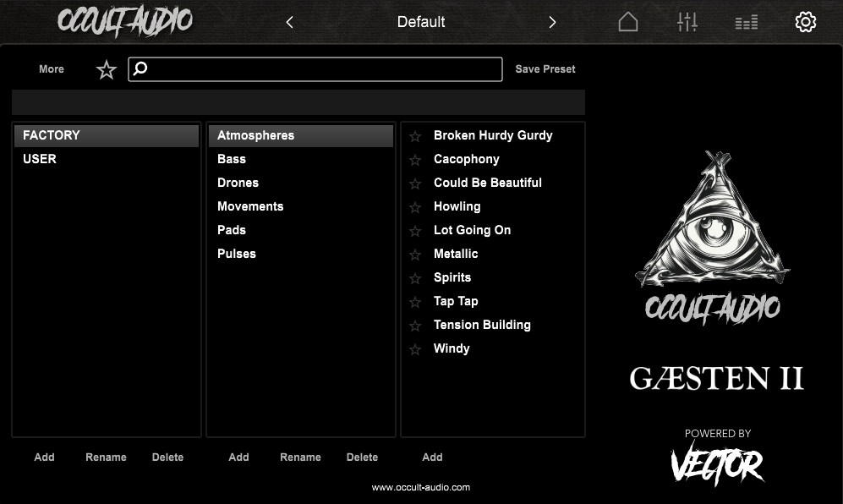Click the magnifier icon in search field
This screenshot has height=504, width=843.
[140, 68]
